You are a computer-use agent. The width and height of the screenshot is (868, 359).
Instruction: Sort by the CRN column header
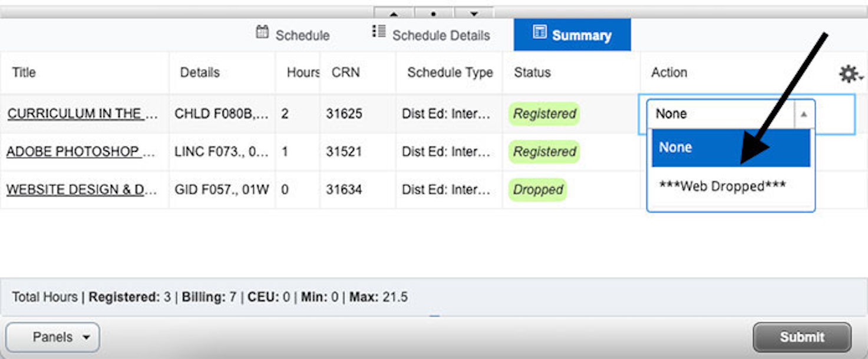345,72
